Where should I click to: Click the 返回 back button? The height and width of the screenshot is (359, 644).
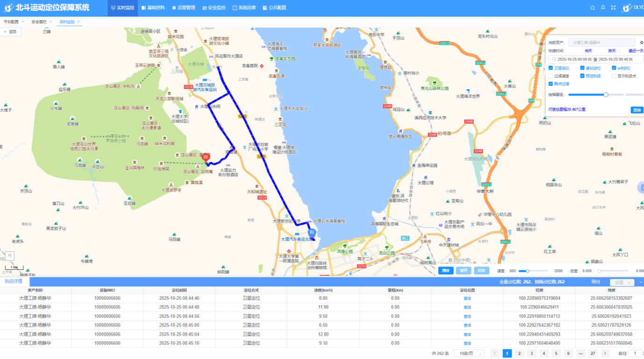click(10, 32)
